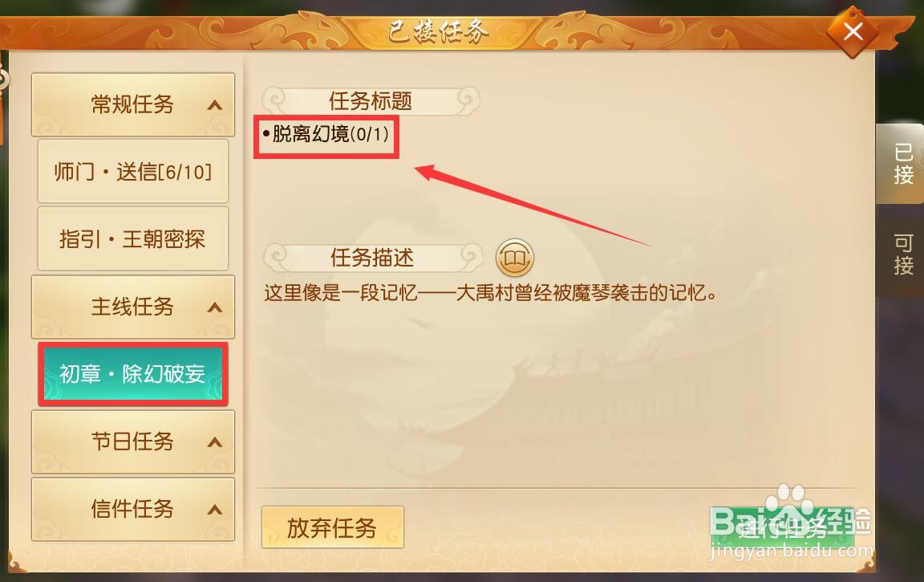Image resolution: width=924 pixels, height=582 pixels.
Task: Click the 任务描述 section label
Action: (x=372, y=258)
